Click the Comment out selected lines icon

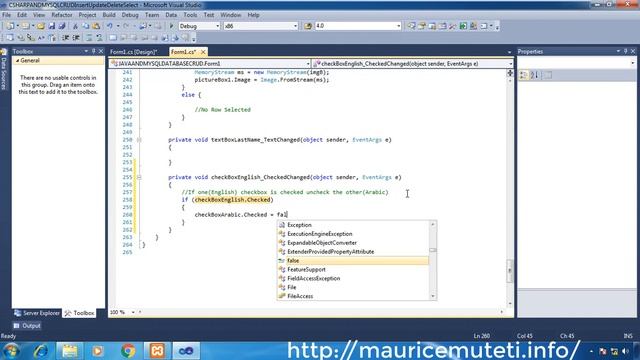tap(89, 38)
